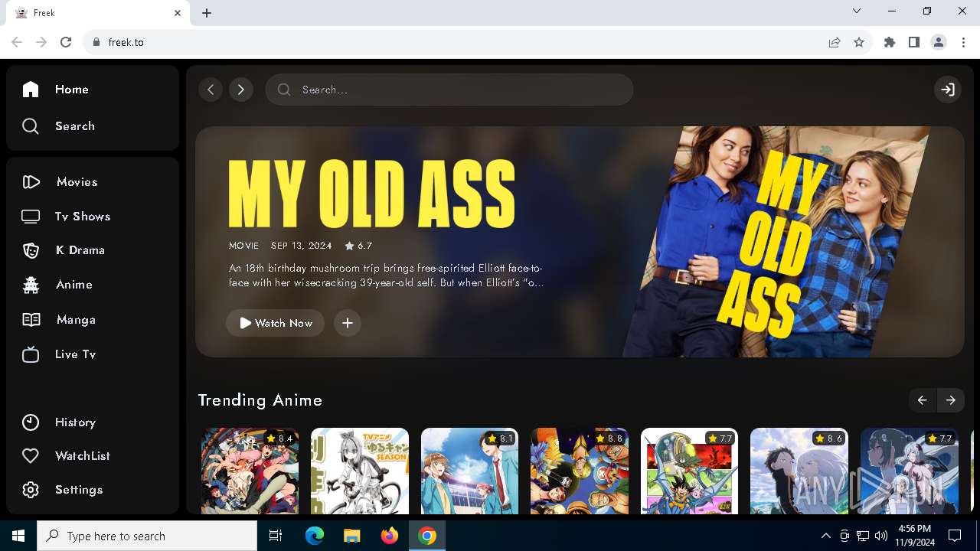This screenshot has height=551, width=980.
Task: Open the anime poster rated 8.4
Action: pyautogui.click(x=250, y=471)
